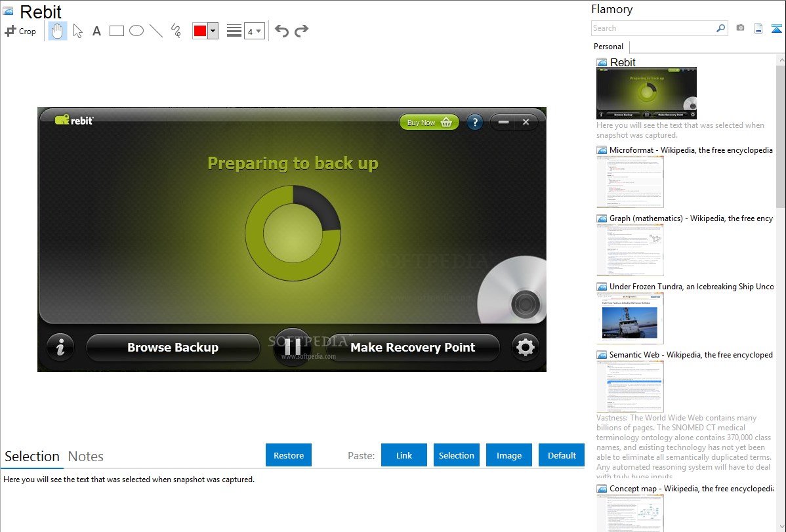This screenshot has height=532, width=786.
Task: Click the Flamory icon next to the Semantic Web title
Action: [x=602, y=355]
